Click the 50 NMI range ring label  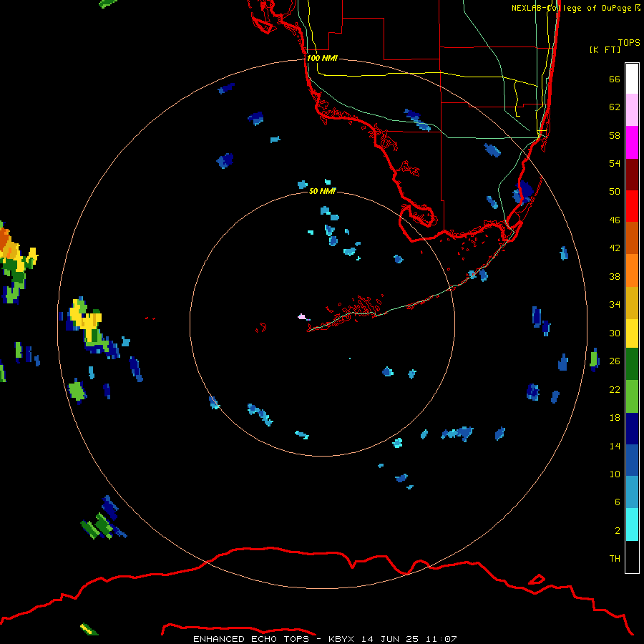tap(322, 191)
